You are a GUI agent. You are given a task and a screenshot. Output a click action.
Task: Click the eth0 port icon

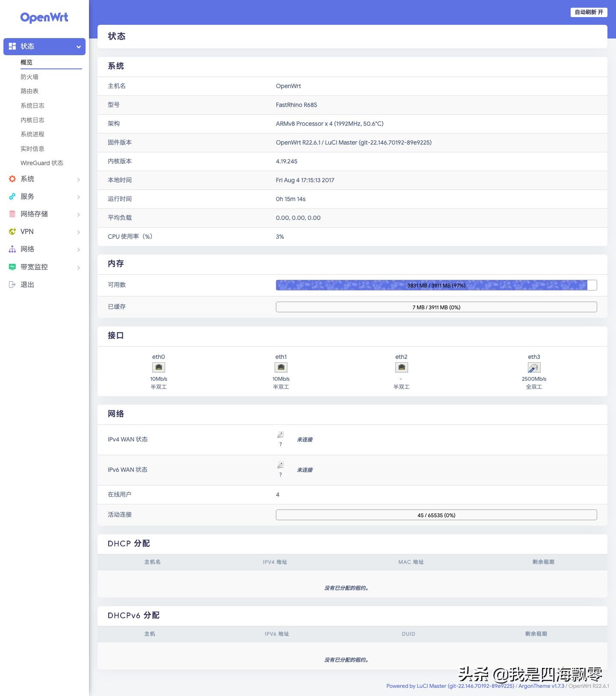pyautogui.click(x=159, y=367)
